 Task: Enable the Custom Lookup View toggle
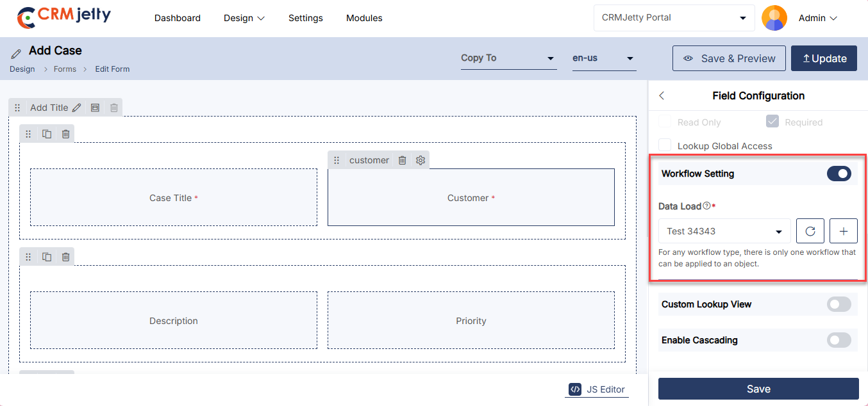pyautogui.click(x=839, y=304)
